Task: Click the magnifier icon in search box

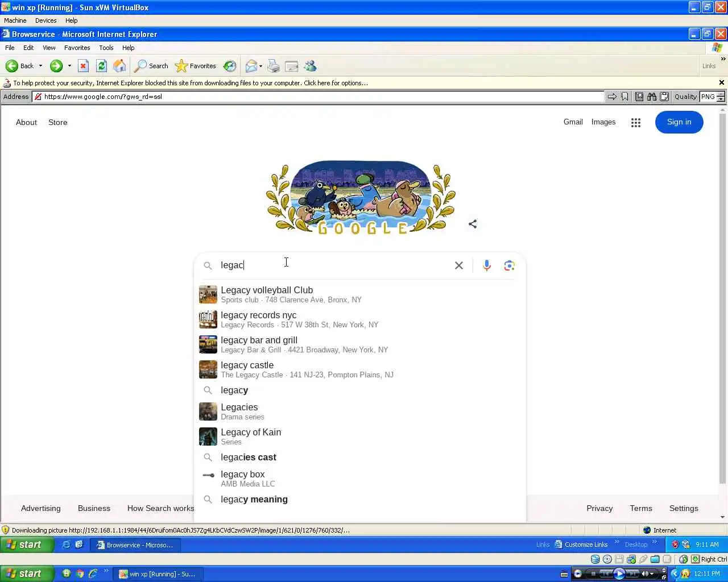Action: coord(208,265)
